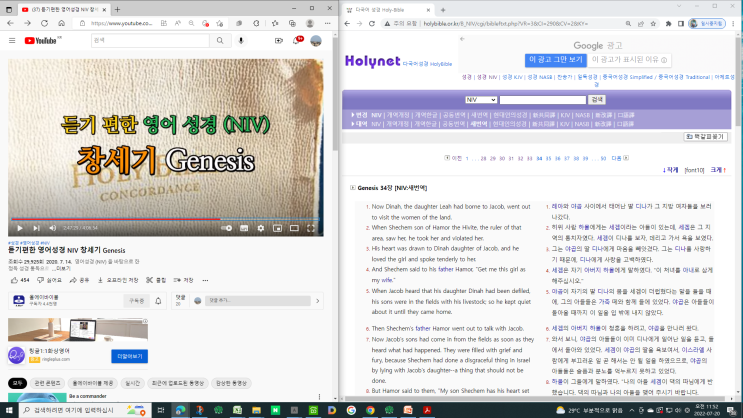743x418 pixels.
Task: Expand video description via 더보기
Action: click(63, 268)
